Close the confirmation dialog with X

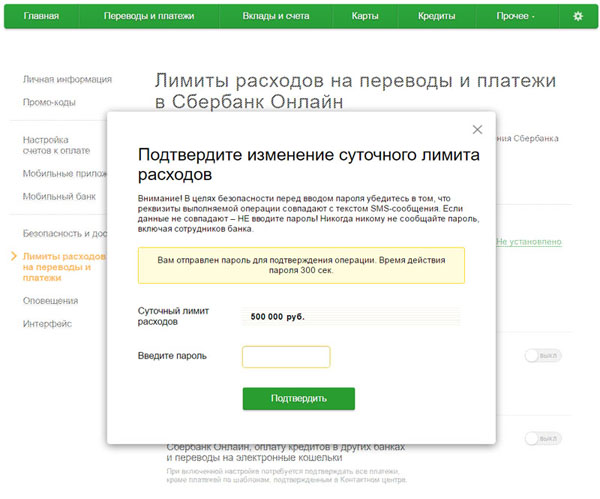click(x=477, y=129)
